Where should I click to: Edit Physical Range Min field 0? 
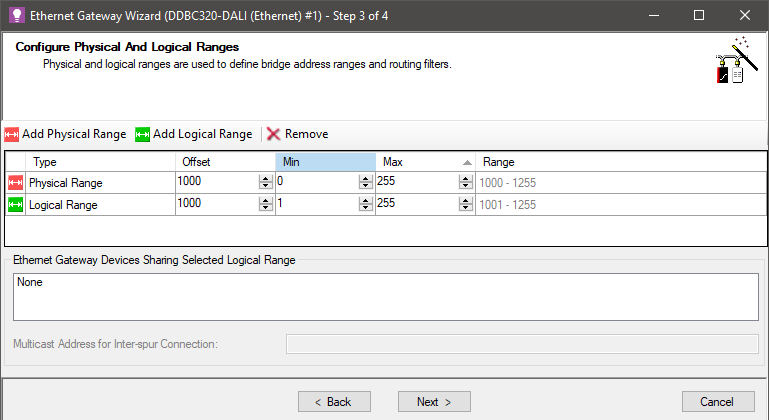(317, 182)
